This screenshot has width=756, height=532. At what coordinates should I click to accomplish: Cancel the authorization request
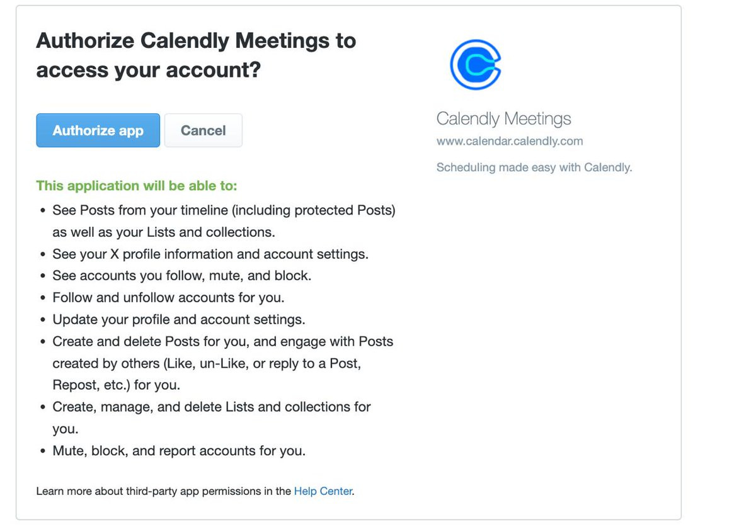[203, 130]
